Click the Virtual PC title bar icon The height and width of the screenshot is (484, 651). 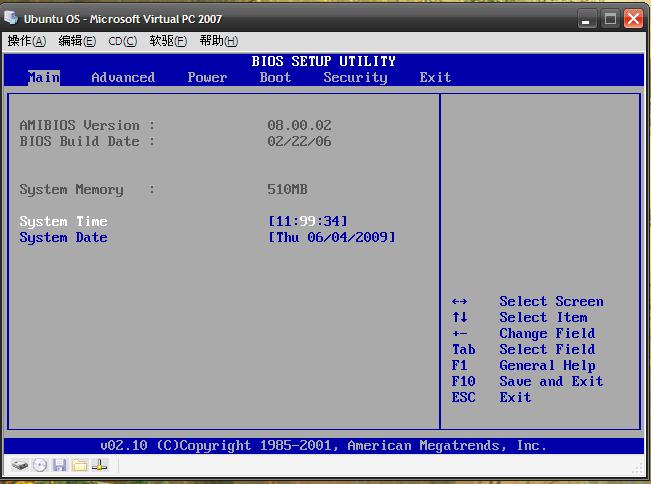12,18
